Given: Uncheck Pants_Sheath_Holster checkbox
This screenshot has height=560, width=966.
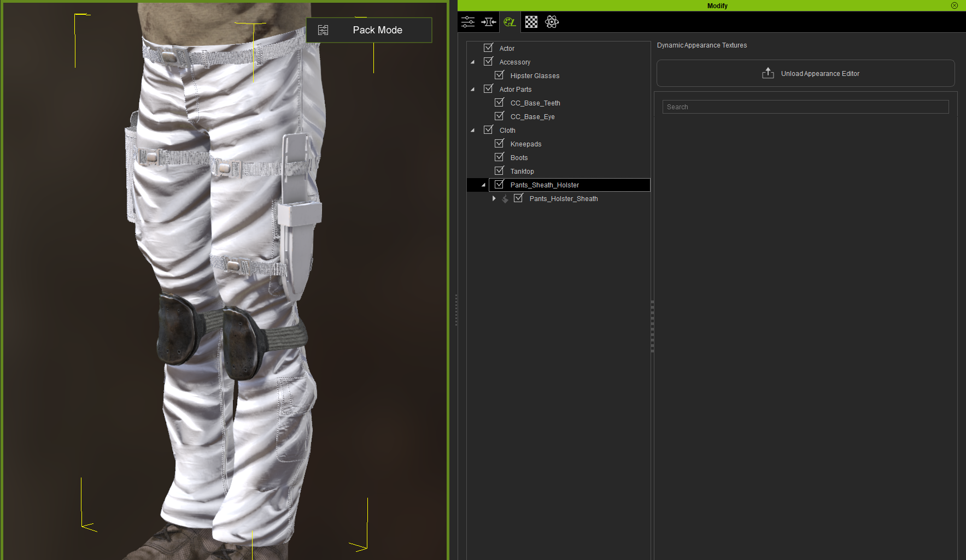Looking at the screenshot, I should 499,185.
